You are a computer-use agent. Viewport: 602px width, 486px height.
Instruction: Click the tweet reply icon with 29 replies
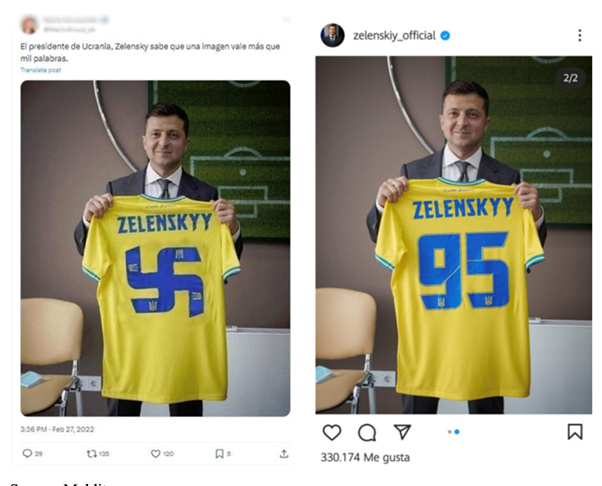(x=27, y=454)
